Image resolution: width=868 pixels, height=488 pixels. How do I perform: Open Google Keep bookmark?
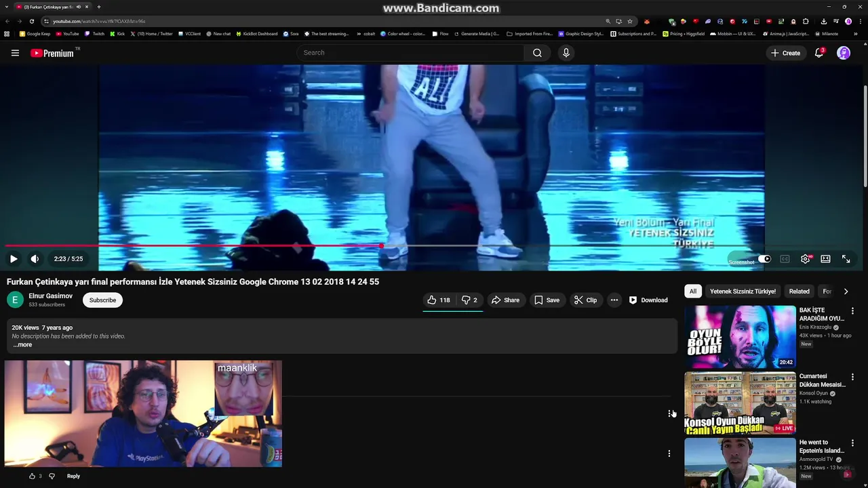click(35, 34)
